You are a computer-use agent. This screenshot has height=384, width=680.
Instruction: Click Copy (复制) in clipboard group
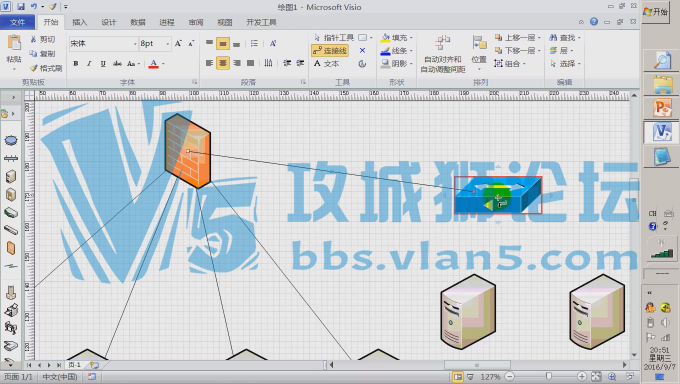42,54
